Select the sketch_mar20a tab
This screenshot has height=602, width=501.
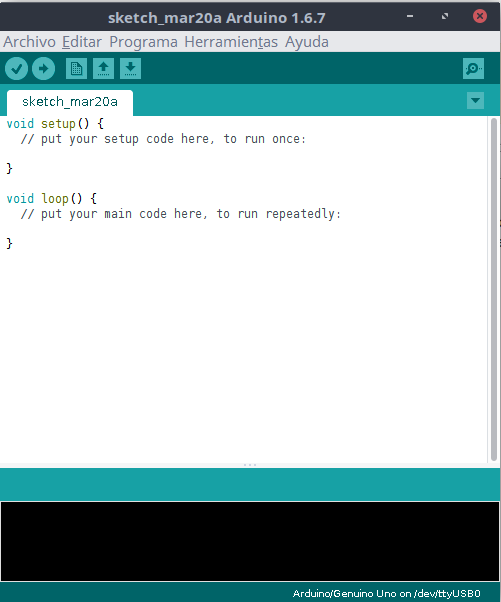click(x=70, y=102)
